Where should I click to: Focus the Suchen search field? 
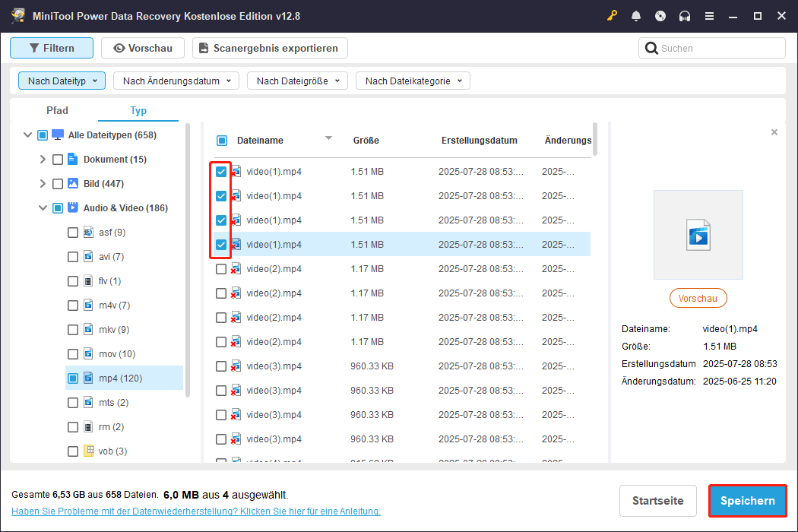click(711, 48)
